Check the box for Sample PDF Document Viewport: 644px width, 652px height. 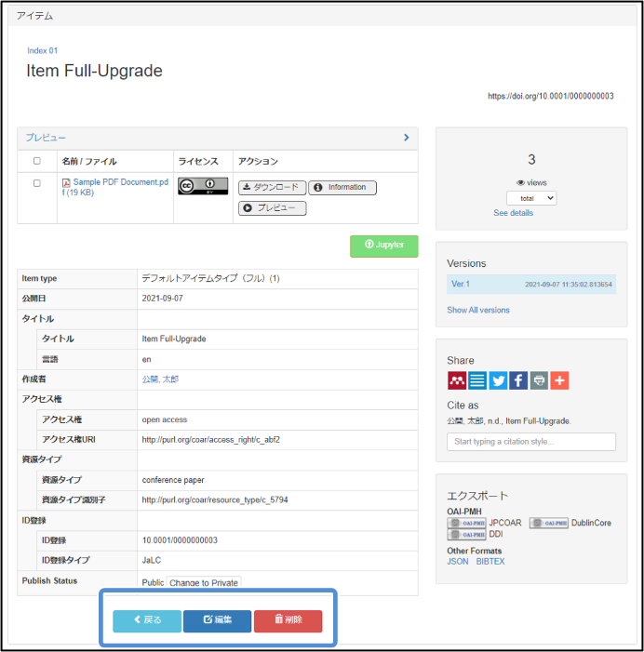click(x=37, y=183)
